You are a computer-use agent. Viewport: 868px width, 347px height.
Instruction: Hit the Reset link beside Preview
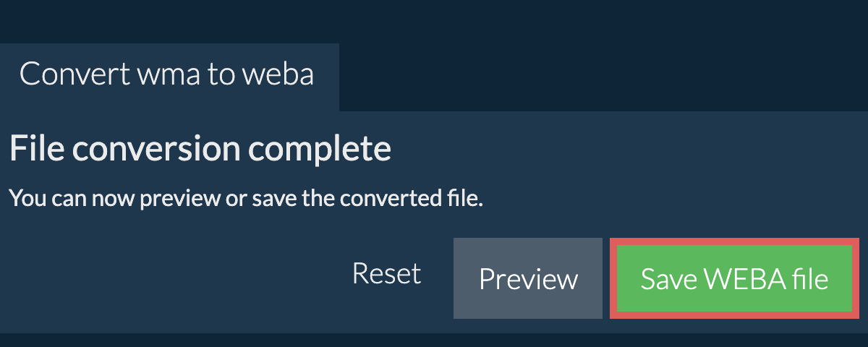tap(386, 273)
